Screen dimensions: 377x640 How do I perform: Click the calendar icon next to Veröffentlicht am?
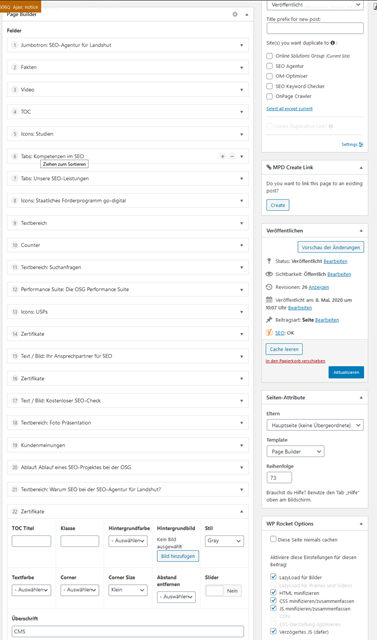(269, 300)
